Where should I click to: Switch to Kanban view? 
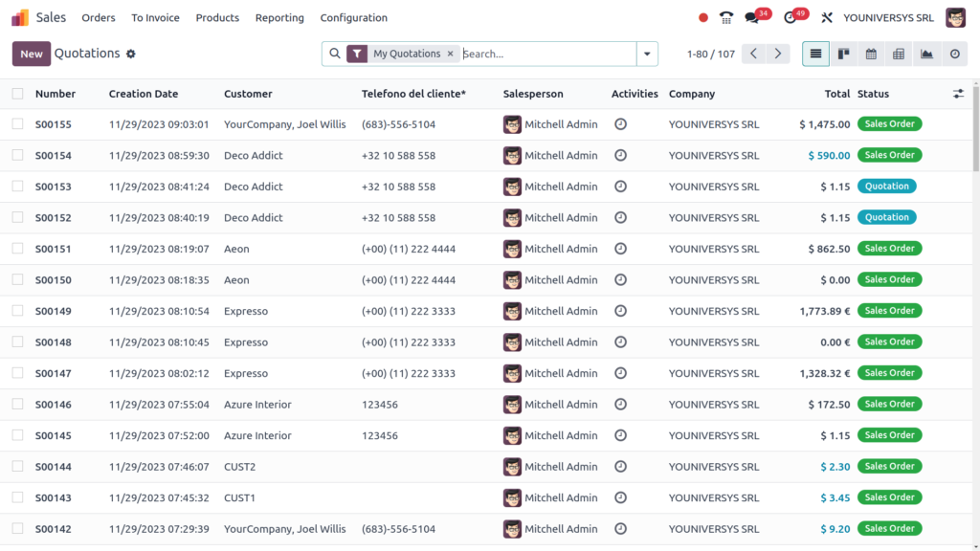pyautogui.click(x=843, y=55)
